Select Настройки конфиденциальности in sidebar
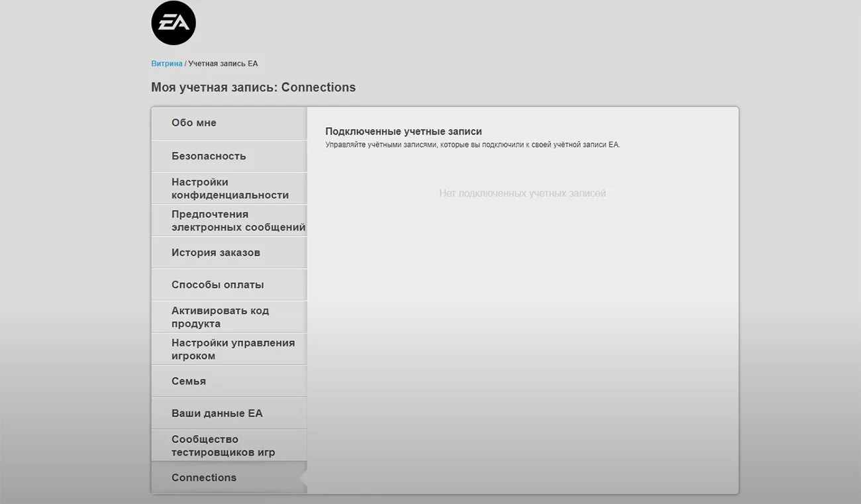The width and height of the screenshot is (861, 504). coord(229,188)
